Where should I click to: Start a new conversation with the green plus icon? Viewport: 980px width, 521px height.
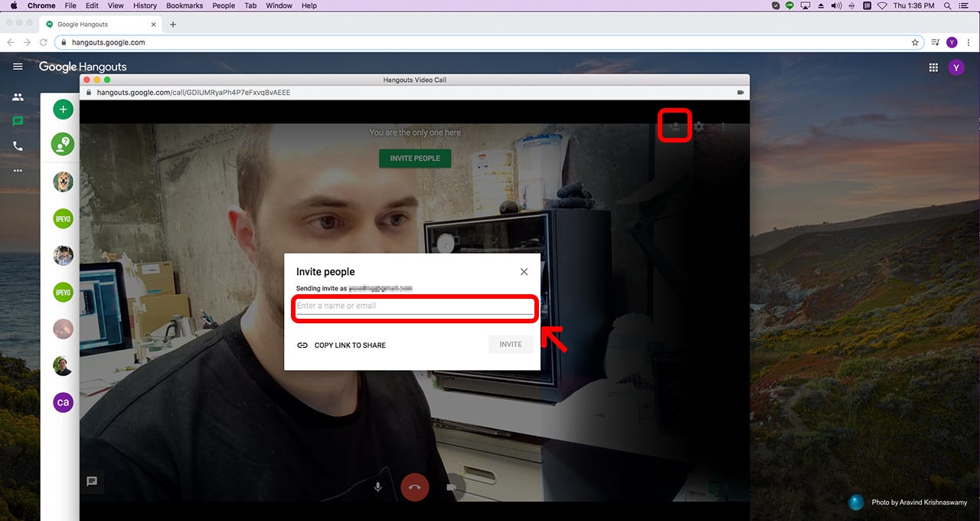[x=62, y=109]
